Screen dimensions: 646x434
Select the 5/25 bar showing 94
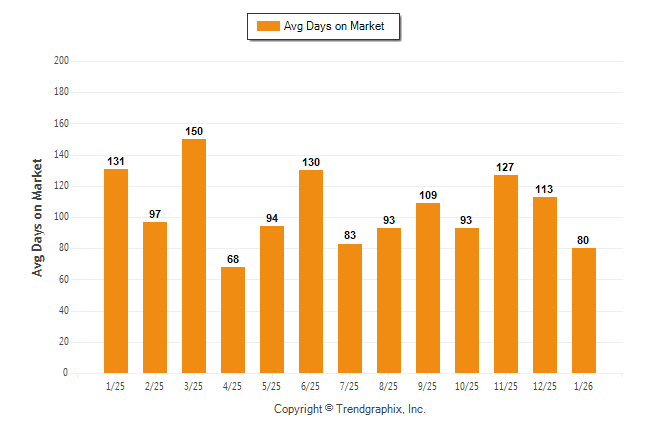[x=272, y=299]
